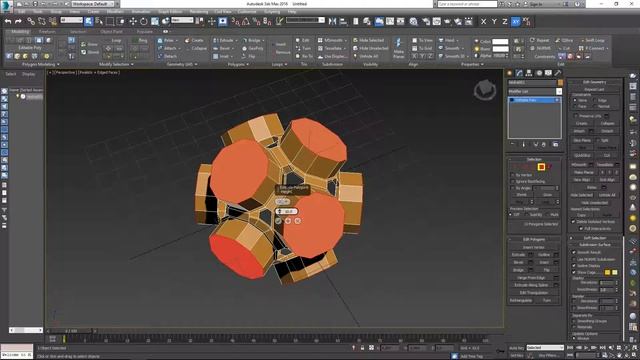Click the Align tool icon
Image resolution: width=640 pixels, height=360 pixels.
pos(343,22)
